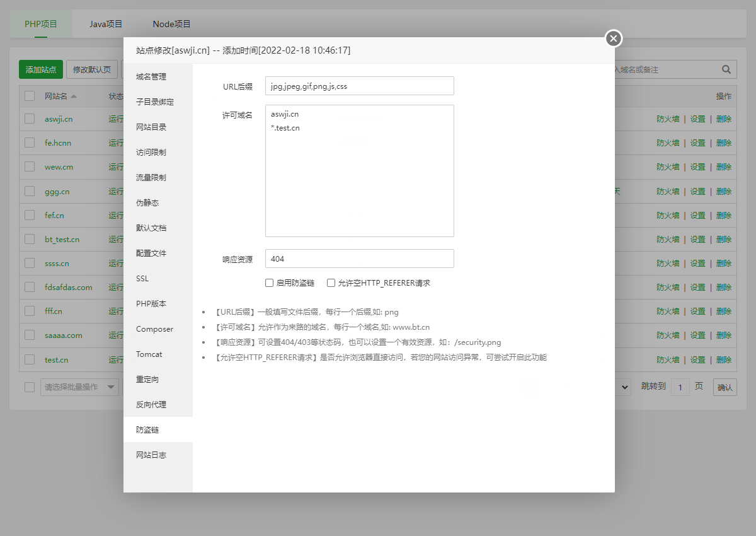Sort the table by 网站名 column arrow
Viewport: 756px width, 536px height.
74,96
